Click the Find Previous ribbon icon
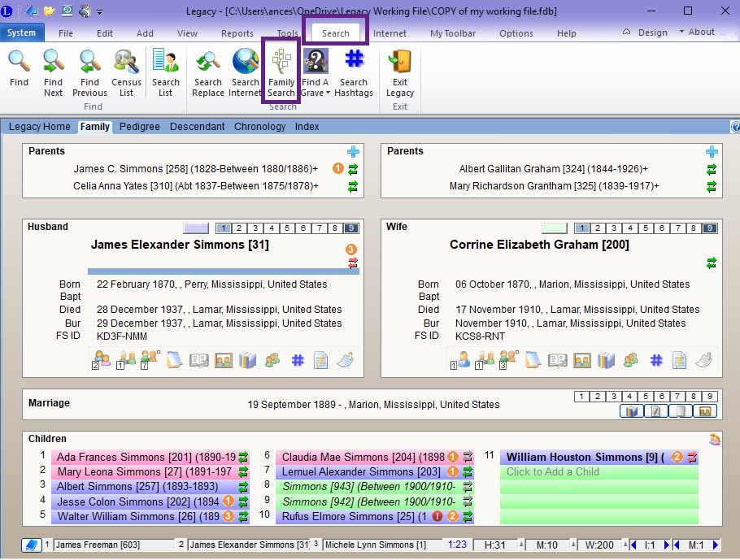This screenshot has width=740, height=560. point(89,72)
